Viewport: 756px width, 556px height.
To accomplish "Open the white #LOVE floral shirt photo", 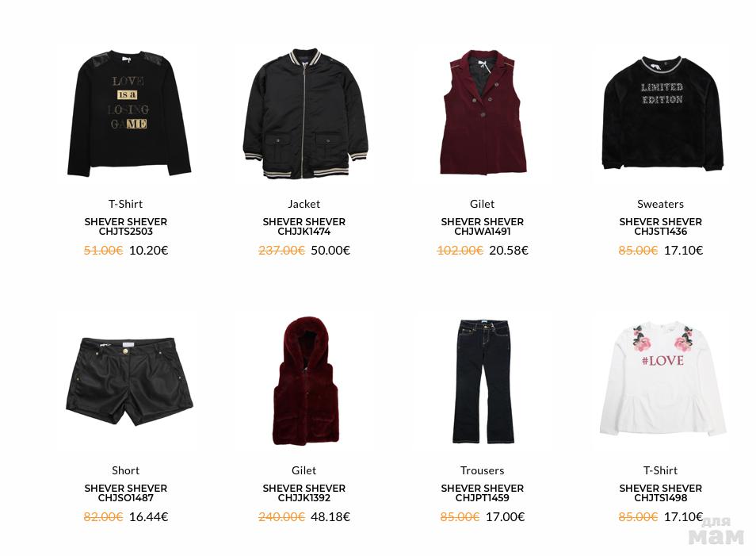I will [x=662, y=379].
